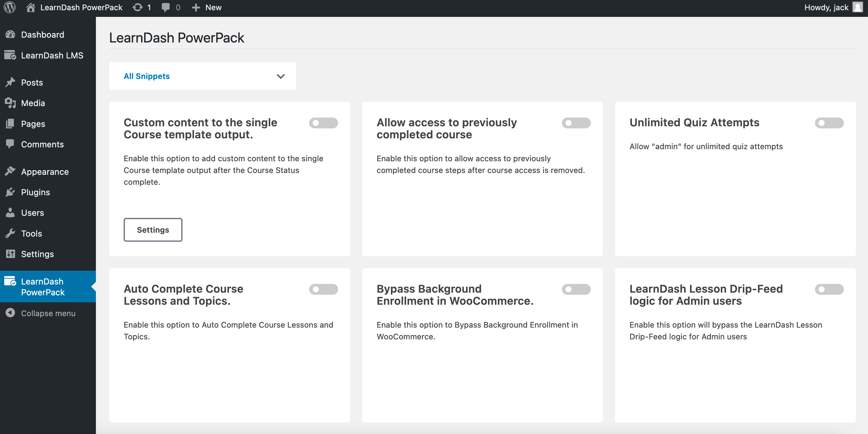
Task: Click LearnDash PowerPack site name in admin bar
Action: pos(81,8)
